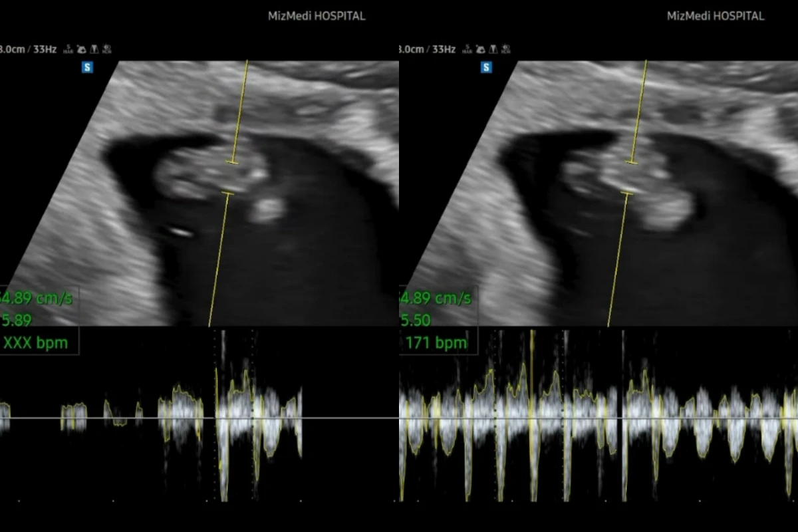Viewport: 798px width, 532px height.
Task: Select the 33Hz frame rate text in left image
Action: [45, 49]
